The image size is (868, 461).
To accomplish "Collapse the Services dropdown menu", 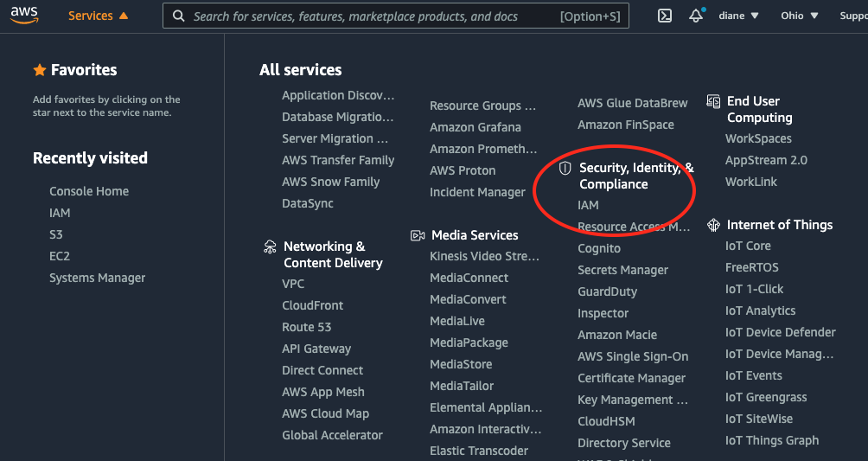I will [98, 16].
